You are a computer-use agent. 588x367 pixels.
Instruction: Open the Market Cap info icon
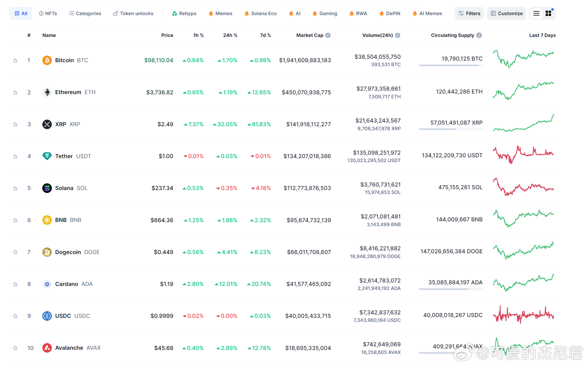click(328, 35)
